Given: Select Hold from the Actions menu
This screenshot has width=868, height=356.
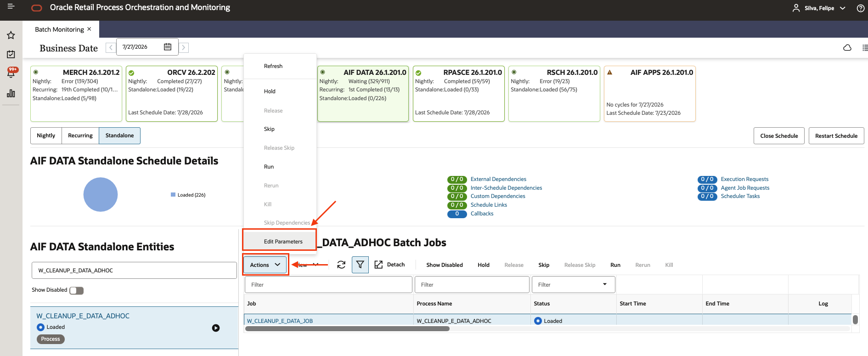Looking at the screenshot, I should point(270,91).
